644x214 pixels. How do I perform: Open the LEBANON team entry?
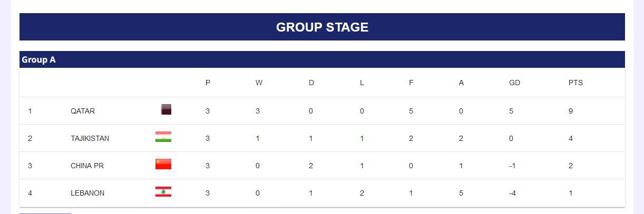[322, 193]
